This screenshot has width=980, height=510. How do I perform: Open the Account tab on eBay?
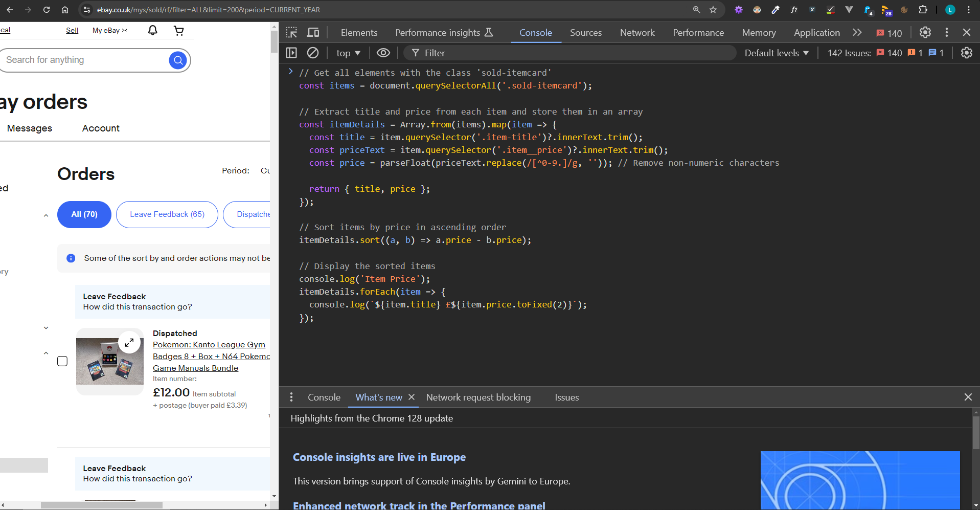pos(101,128)
